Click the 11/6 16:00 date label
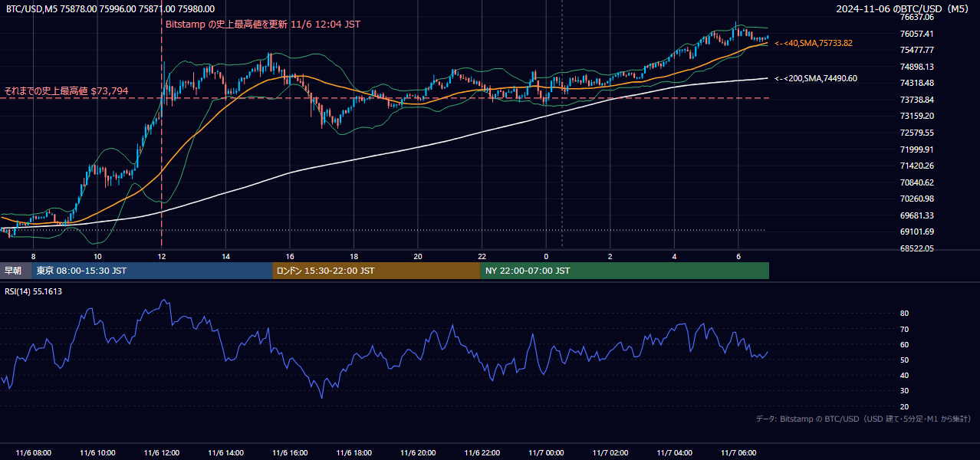This screenshot has height=460, width=980. click(x=290, y=453)
